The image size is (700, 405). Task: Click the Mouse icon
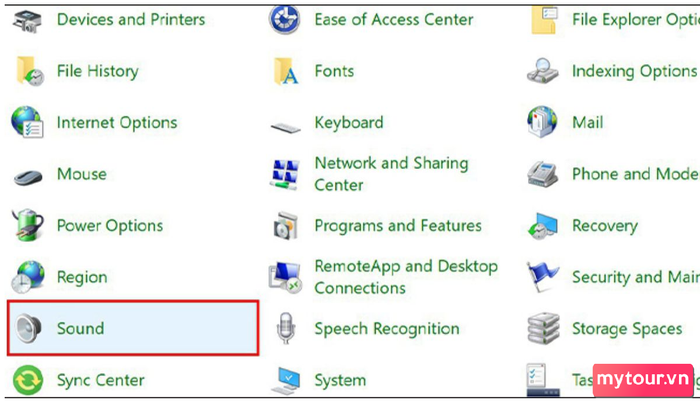[28, 177]
